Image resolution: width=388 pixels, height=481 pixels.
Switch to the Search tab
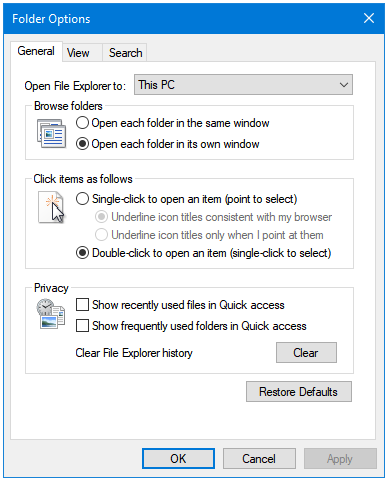point(125,53)
